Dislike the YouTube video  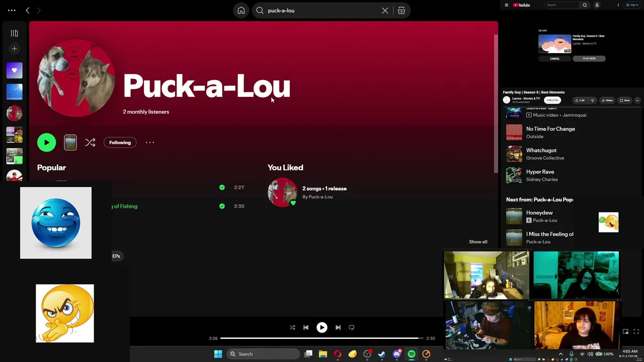(x=593, y=101)
